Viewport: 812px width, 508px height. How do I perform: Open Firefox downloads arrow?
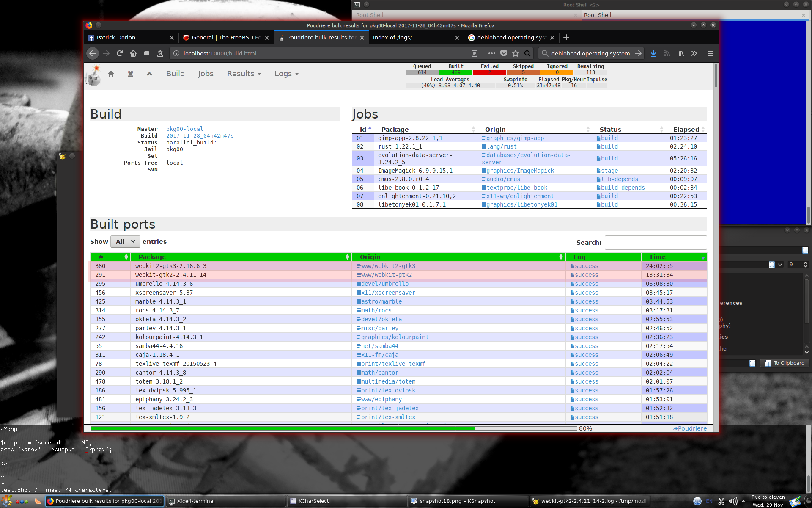(x=653, y=53)
